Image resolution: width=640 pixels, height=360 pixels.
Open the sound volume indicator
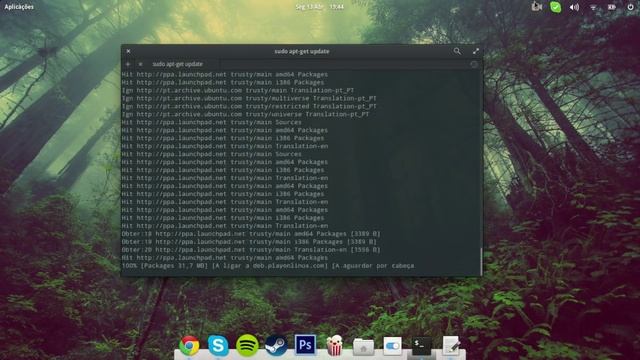tap(574, 7)
